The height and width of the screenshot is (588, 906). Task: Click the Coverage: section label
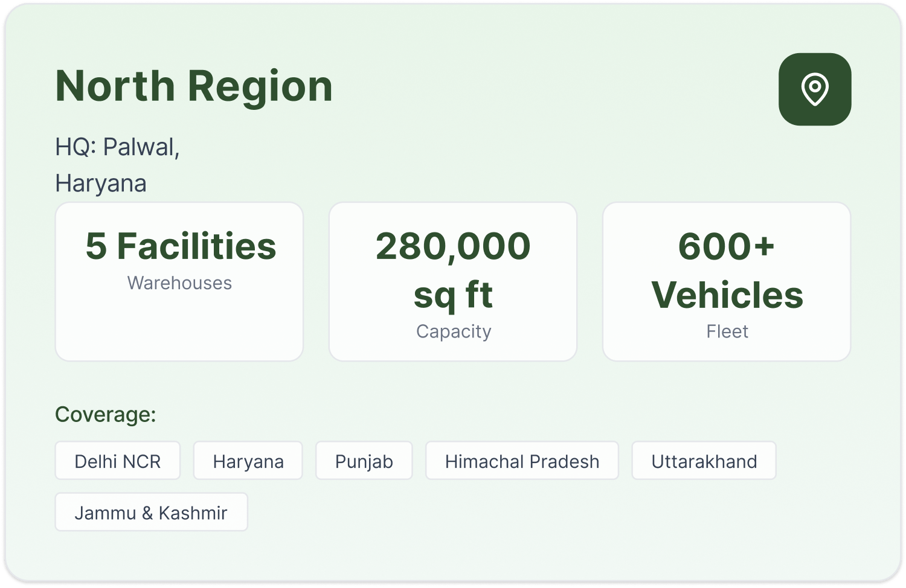pos(106,415)
